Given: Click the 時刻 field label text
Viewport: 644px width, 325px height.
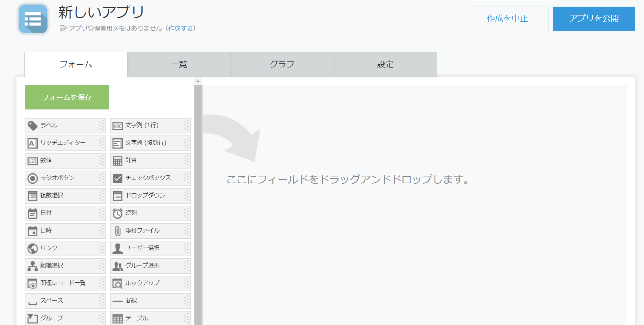Looking at the screenshot, I should point(131,213).
